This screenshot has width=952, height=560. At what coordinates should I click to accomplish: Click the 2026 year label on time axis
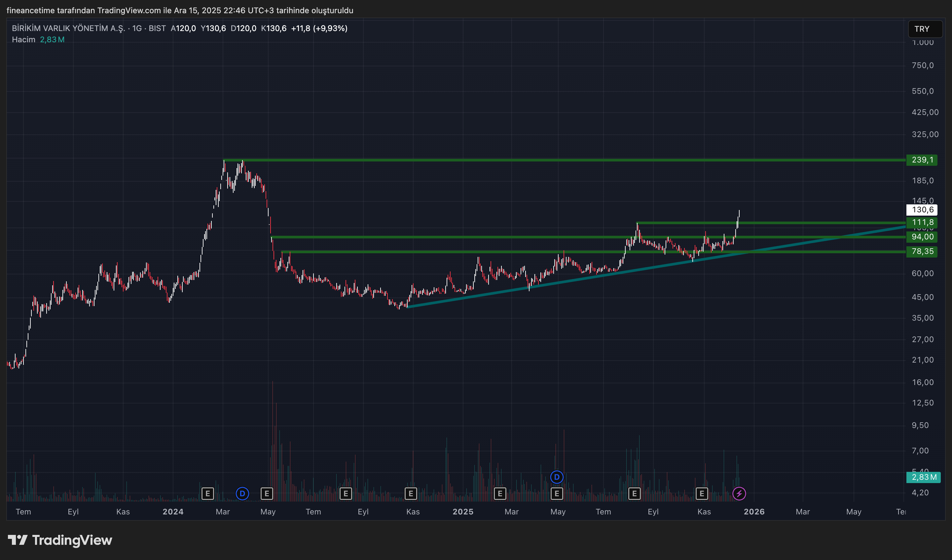[754, 512]
